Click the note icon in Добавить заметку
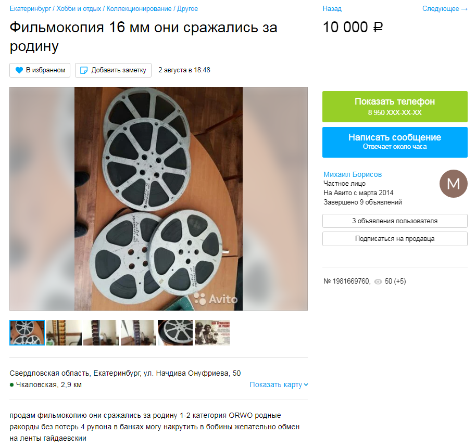Screen dimensions: 476x448 point(83,70)
